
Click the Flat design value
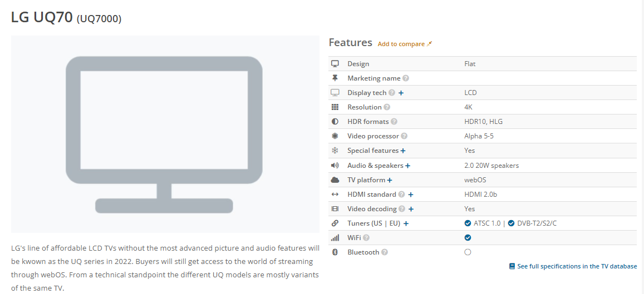click(x=470, y=63)
